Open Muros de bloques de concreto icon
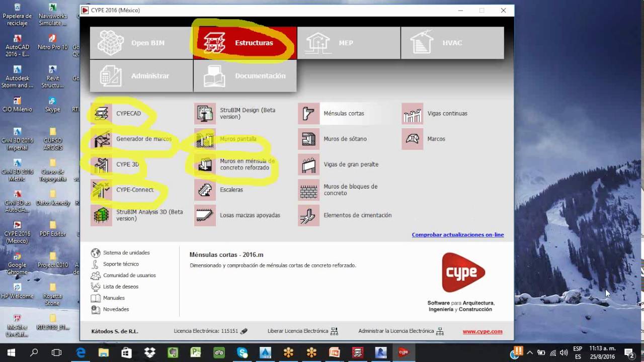The width and height of the screenshot is (644, 362). 309,190
